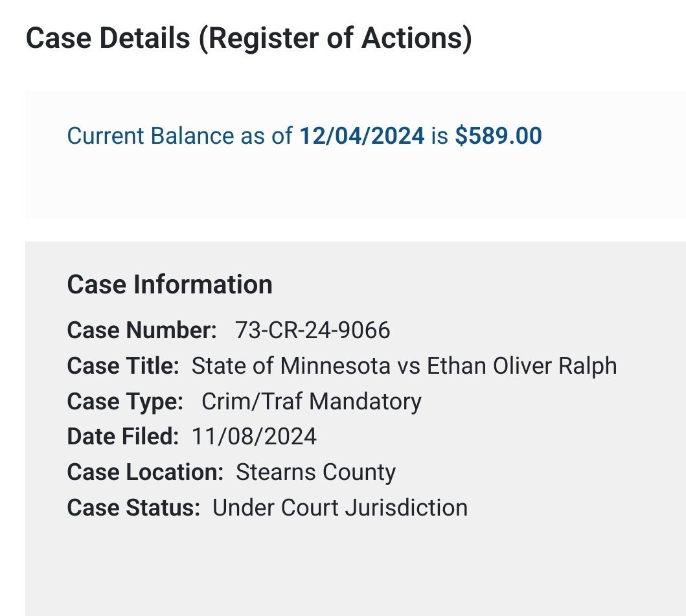Click the Current Balance as of text
686x616 pixels.
pos(179,136)
